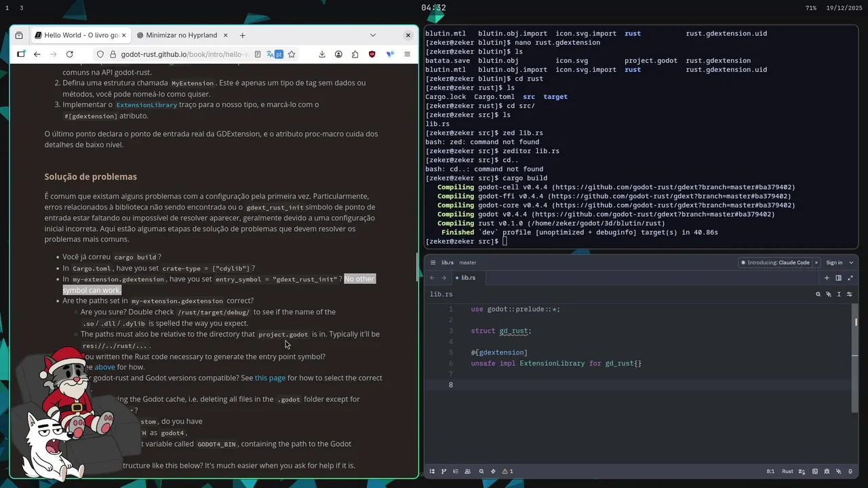Click the browser address bar URL

pyautogui.click(x=184, y=54)
